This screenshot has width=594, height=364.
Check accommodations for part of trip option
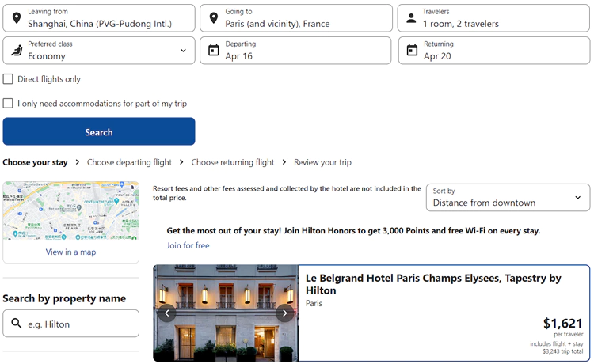[8, 104]
